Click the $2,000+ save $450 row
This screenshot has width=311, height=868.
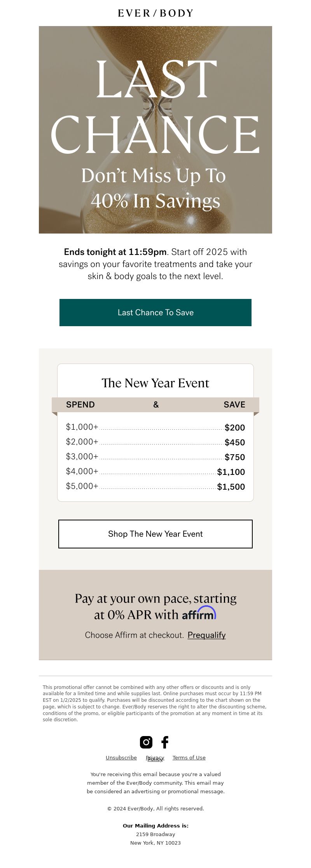(x=155, y=442)
